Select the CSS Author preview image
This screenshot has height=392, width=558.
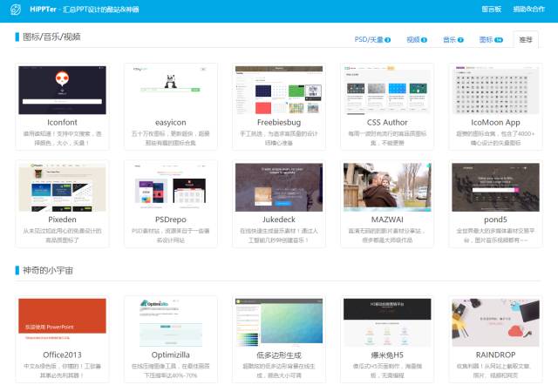pos(386,90)
